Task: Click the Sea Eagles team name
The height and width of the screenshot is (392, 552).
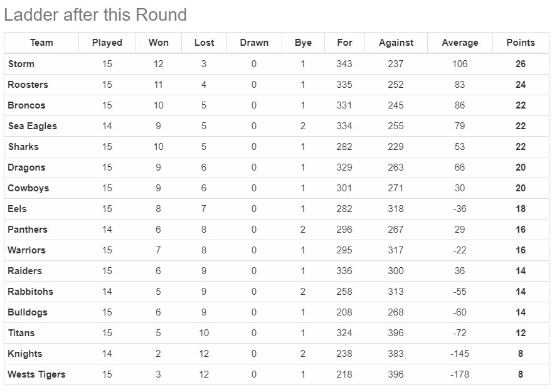Action: click(33, 126)
